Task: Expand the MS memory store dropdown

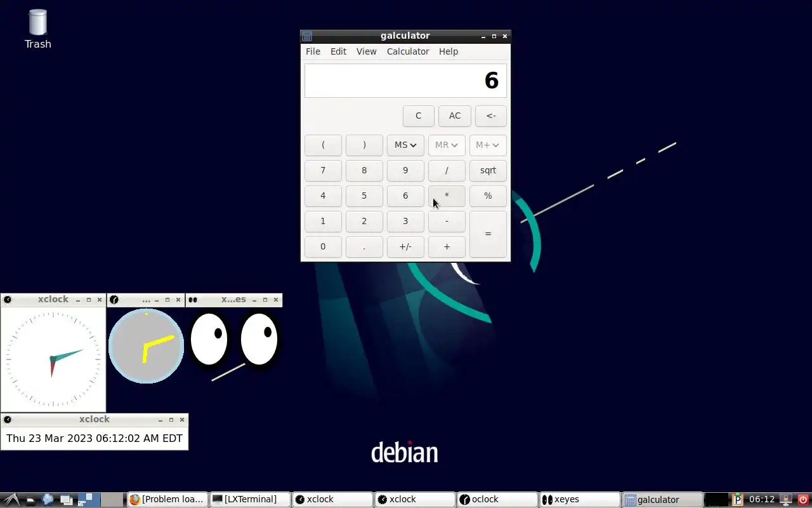Action: click(405, 145)
